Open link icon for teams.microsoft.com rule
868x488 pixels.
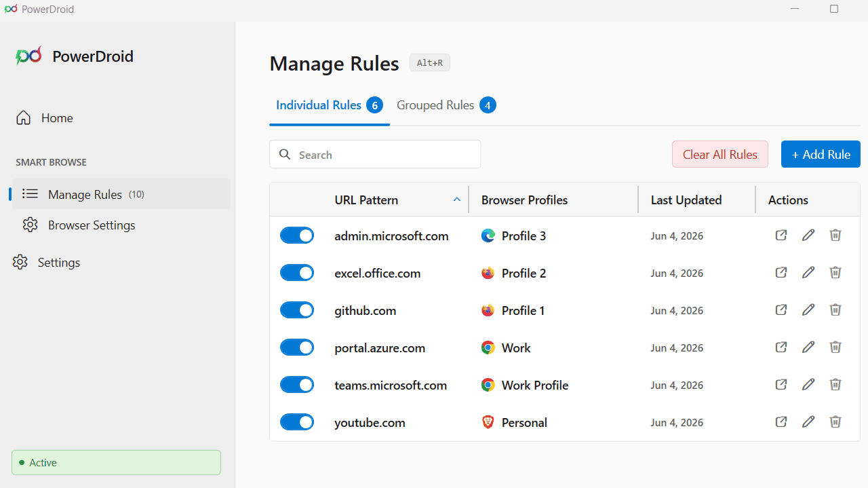click(x=781, y=385)
